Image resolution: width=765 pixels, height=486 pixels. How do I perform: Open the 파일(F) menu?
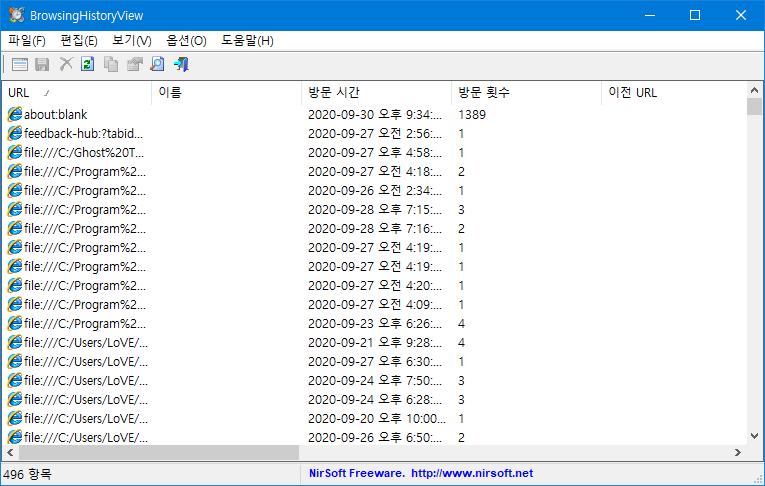(27, 40)
